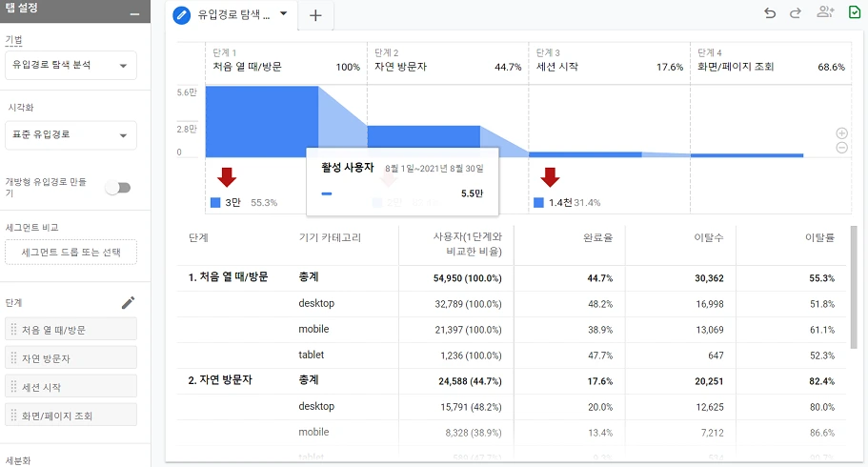Click the 단계 column header
The image size is (868, 467).
[x=198, y=237]
